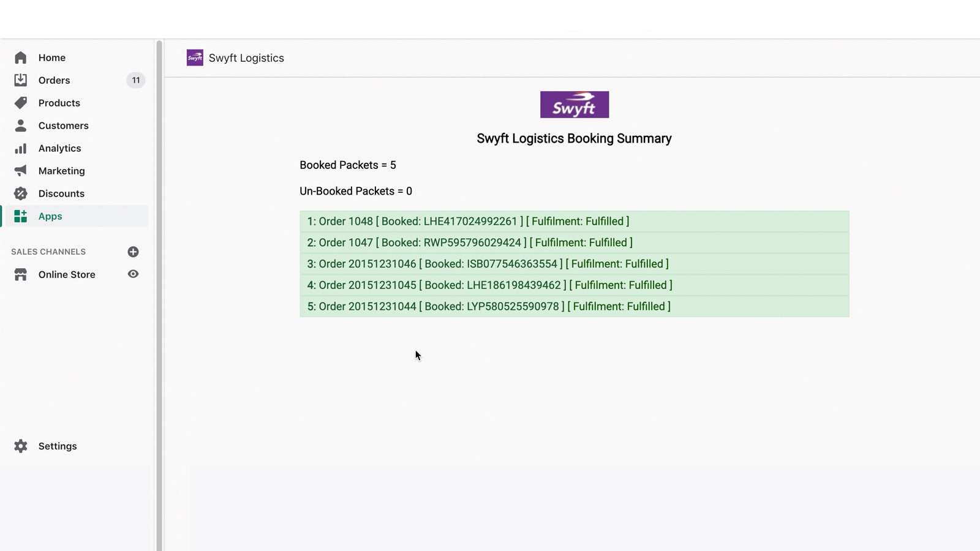The image size is (980, 551).
Task: Select row for Order 1048
Action: pyautogui.click(x=575, y=222)
